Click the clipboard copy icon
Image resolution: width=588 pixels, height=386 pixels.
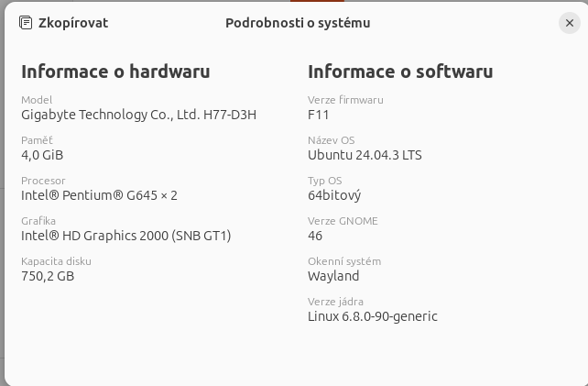point(26,23)
